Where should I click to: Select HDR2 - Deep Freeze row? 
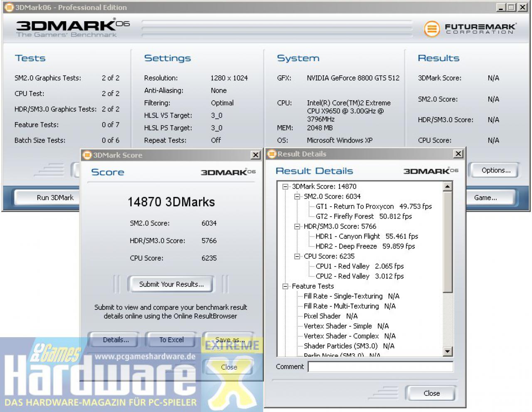pos(365,247)
